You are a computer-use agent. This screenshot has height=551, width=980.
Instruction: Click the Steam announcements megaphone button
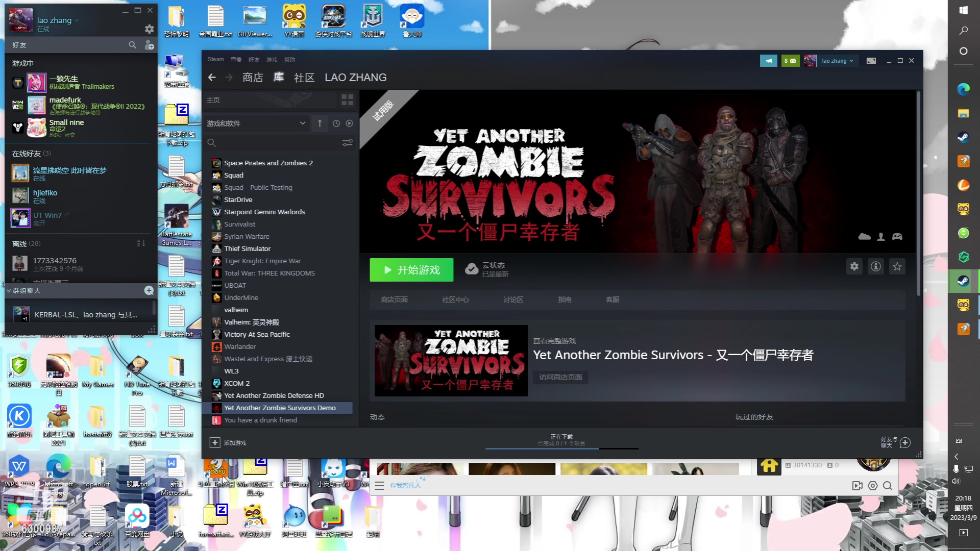768,61
